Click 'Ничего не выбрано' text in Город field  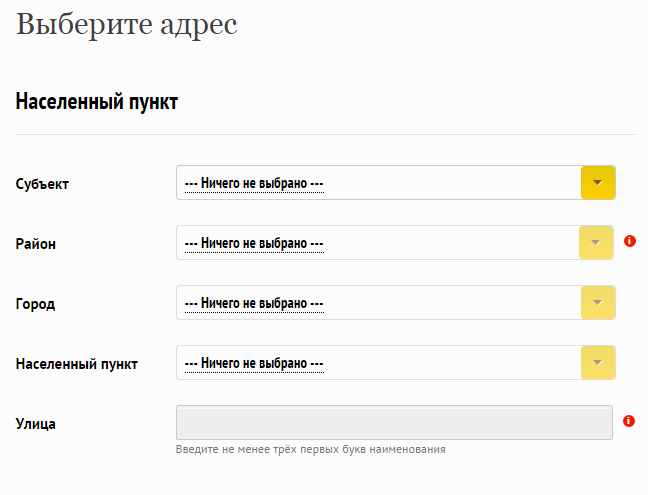(x=254, y=303)
